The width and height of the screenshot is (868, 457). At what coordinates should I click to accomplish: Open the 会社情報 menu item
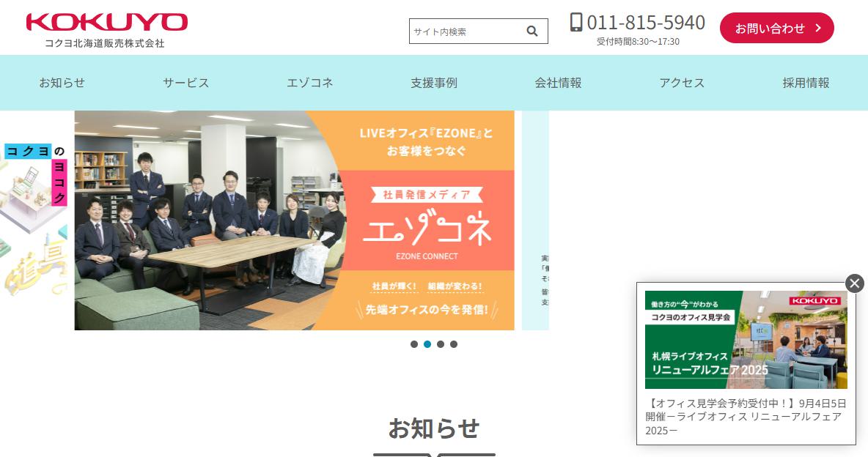click(x=558, y=83)
